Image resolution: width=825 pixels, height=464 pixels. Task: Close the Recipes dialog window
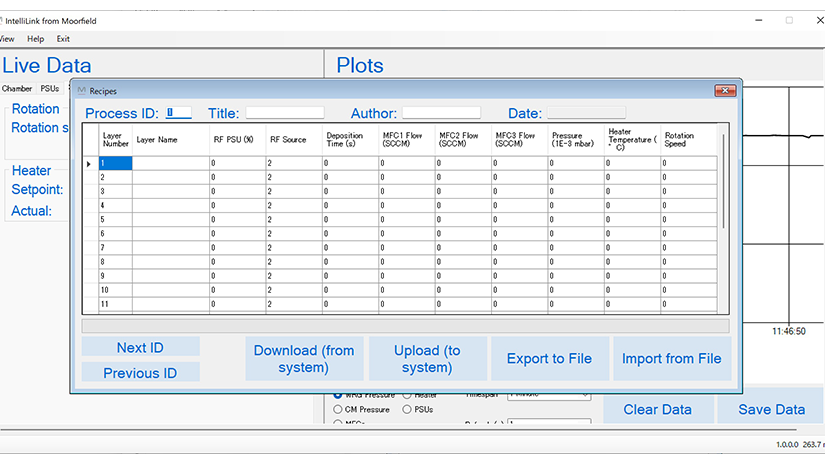pos(725,91)
